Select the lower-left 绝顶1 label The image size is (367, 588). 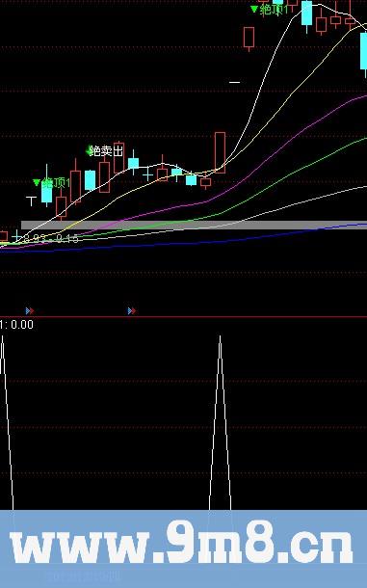click(56, 183)
